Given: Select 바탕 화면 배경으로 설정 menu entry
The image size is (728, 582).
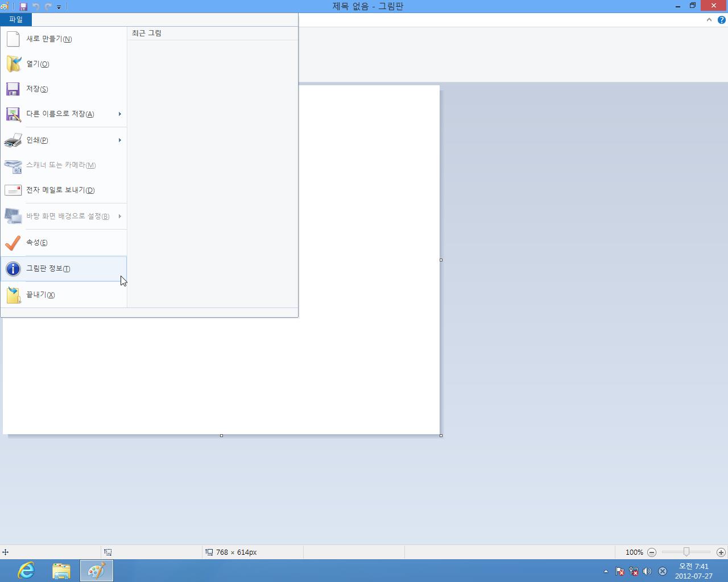Looking at the screenshot, I should [x=64, y=216].
